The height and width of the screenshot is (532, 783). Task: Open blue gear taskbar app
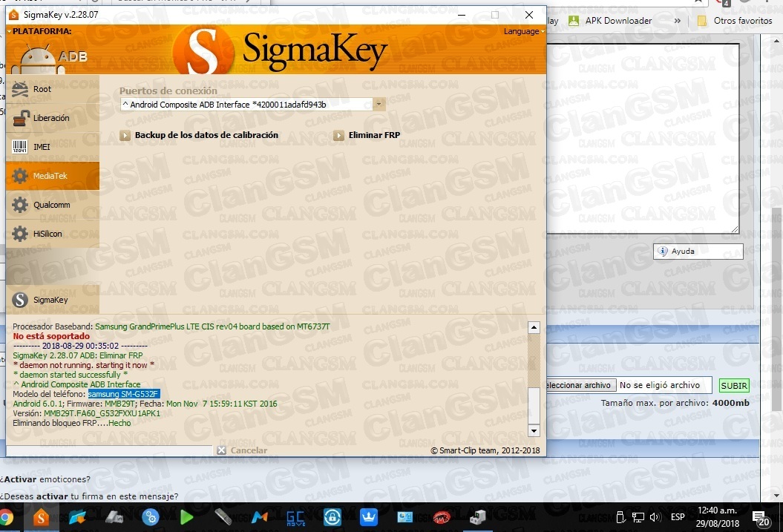pos(151,517)
